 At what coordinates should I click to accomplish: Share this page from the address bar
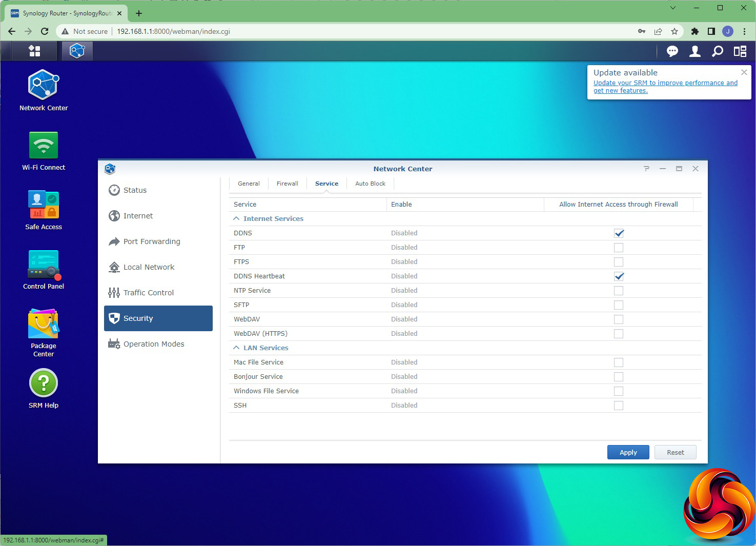(x=658, y=31)
